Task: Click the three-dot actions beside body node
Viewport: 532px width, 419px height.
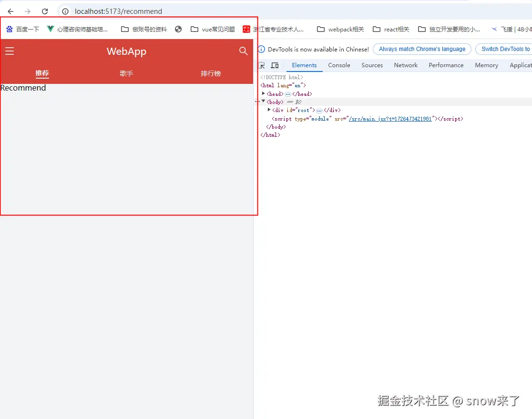Action: coord(257,102)
